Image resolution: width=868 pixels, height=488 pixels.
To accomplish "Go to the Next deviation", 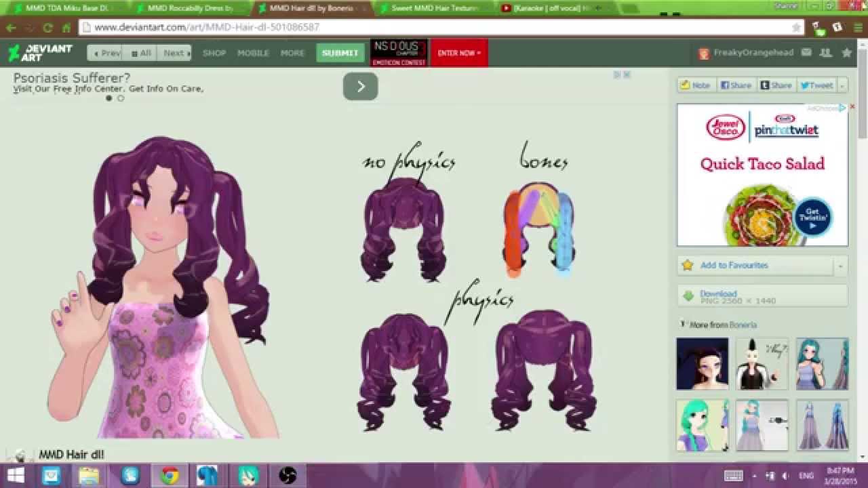I will pos(175,53).
